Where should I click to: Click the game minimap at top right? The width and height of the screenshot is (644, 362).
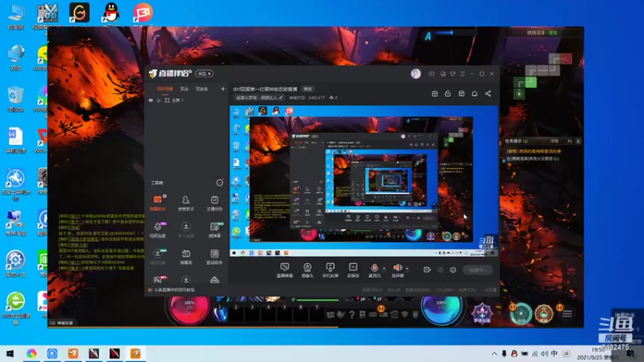(x=542, y=76)
